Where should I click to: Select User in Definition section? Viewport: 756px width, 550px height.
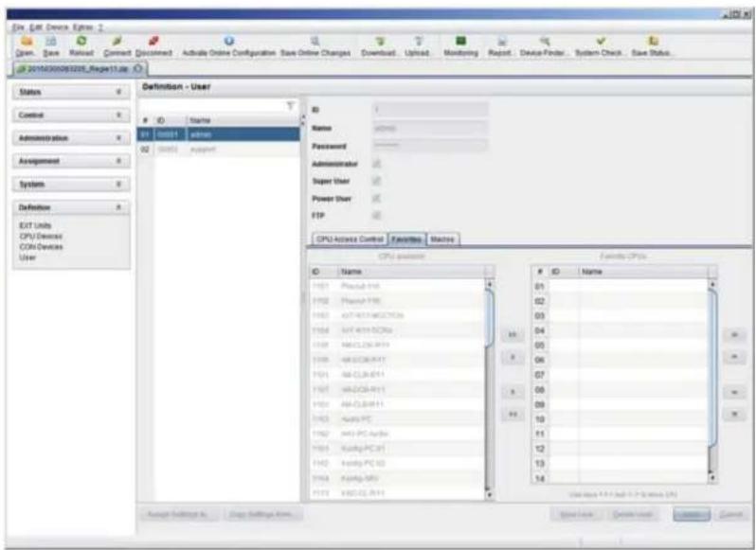pos(27,257)
